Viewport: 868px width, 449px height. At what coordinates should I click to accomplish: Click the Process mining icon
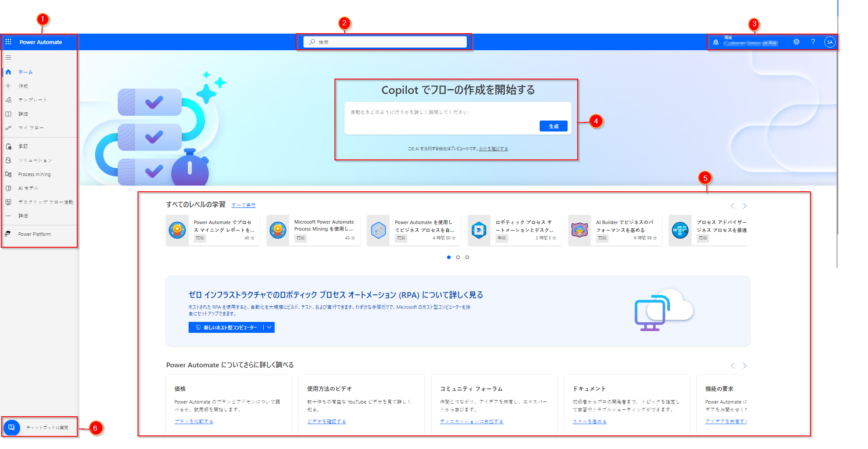(8, 174)
